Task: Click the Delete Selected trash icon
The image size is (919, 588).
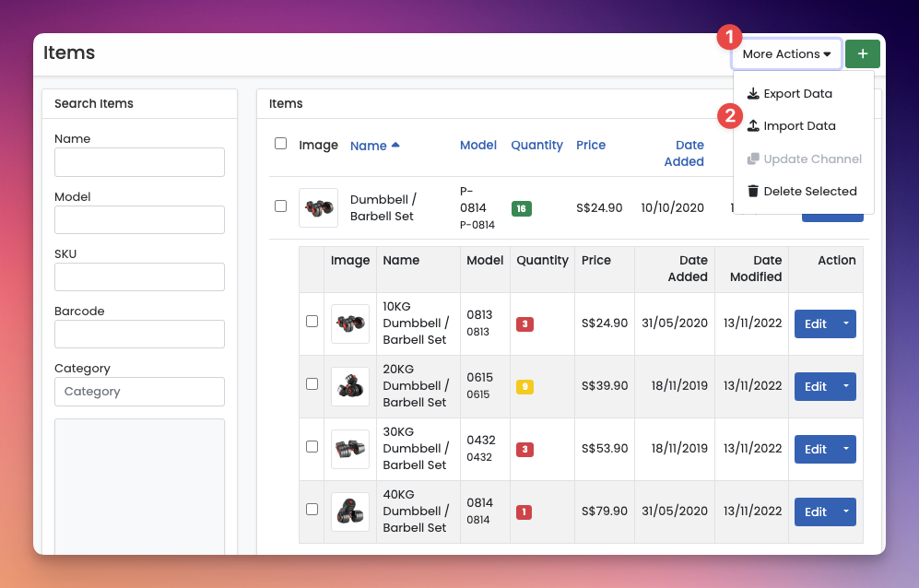Action: point(753,192)
